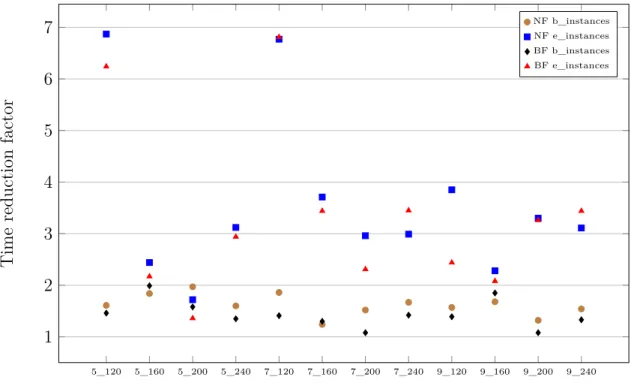This screenshot has height=389, width=631.
Task: Pick the black diamond point for 9_160
Action: tap(495, 293)
